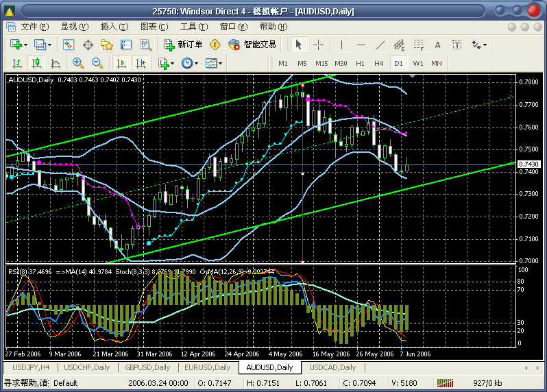Click the zoom out magnifier icon
The width and height of the screenshot is (547, 392).
pyautogui.click(x=97, y=63)
